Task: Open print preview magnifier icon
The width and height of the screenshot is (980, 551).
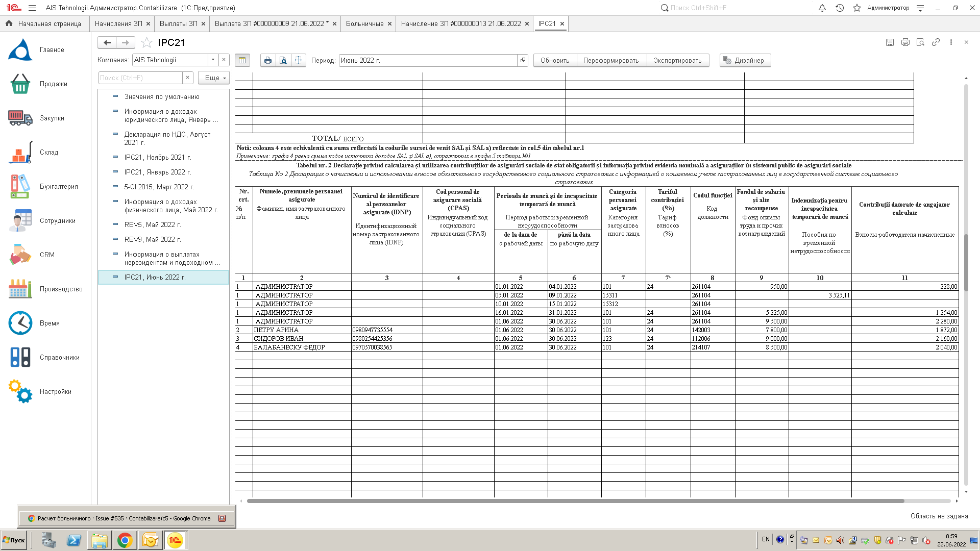Action: point(283,60)
